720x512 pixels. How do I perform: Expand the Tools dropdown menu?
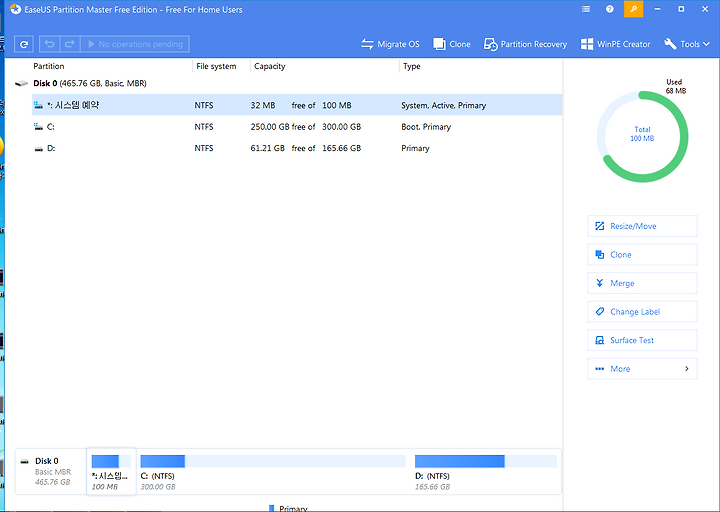pyautogui.click(x=687, y=44)
